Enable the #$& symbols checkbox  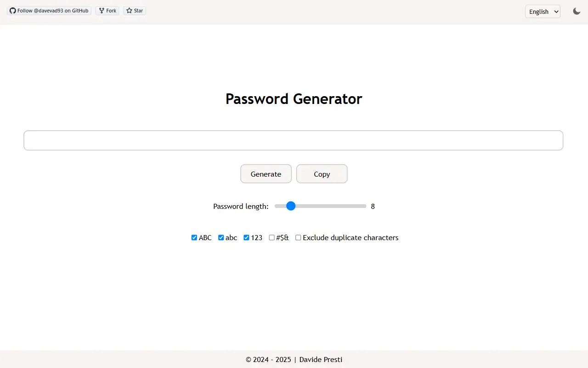[272, 238]
